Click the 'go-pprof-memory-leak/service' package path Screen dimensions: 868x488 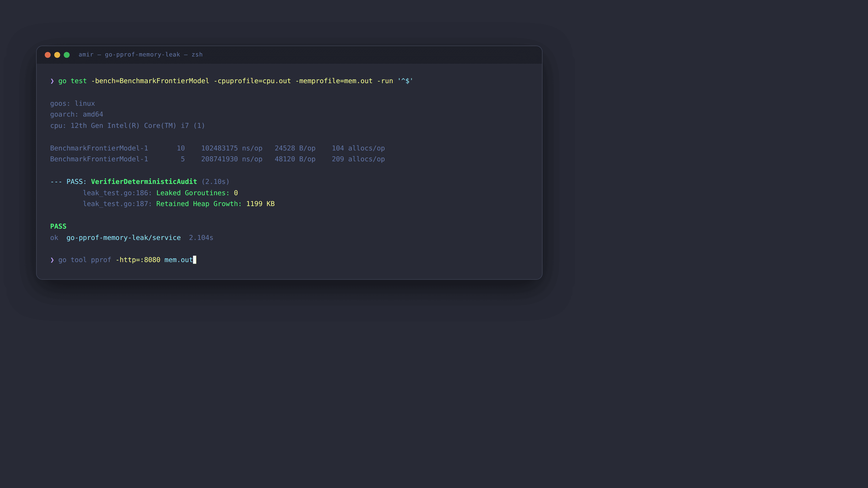(x=123, y=238)
